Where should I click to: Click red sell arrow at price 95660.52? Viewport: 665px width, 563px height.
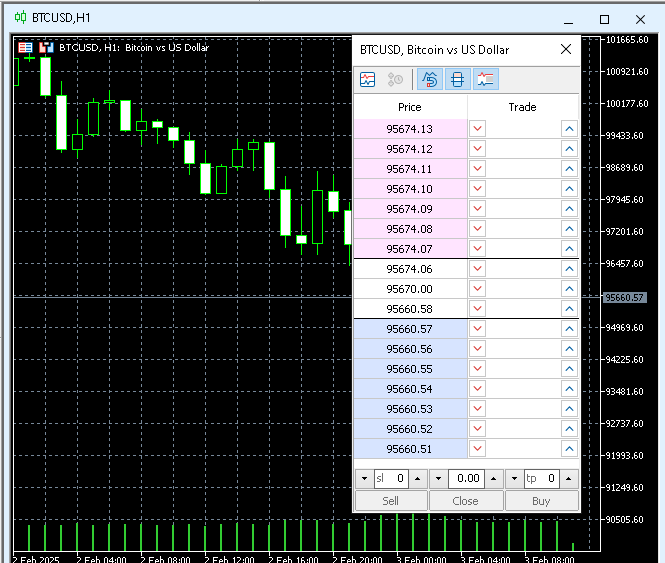click(x=478, y=429)
